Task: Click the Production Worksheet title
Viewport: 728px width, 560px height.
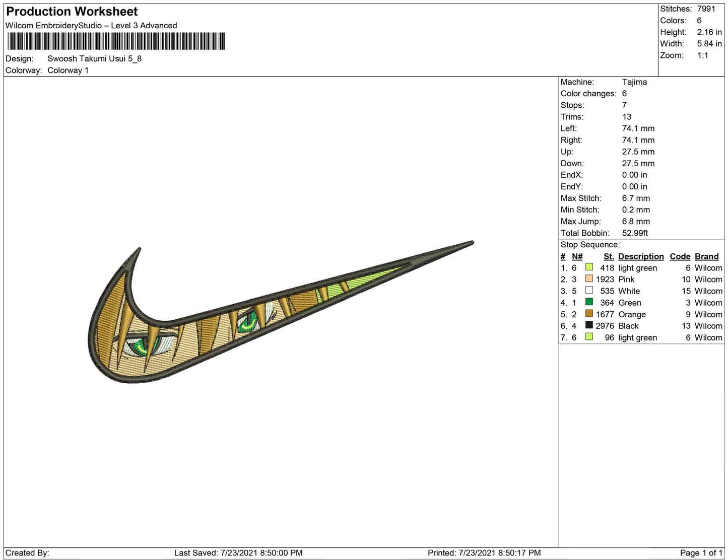Action: coord(72,12)
